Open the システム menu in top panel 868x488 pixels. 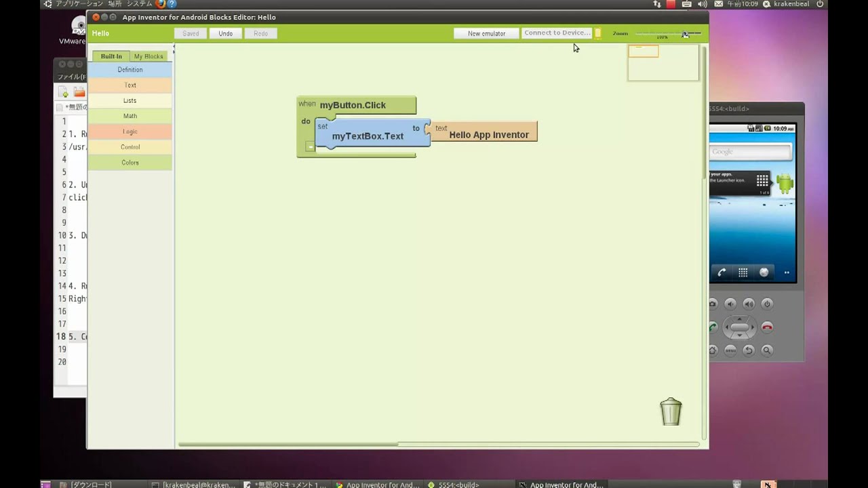[139, 4]
